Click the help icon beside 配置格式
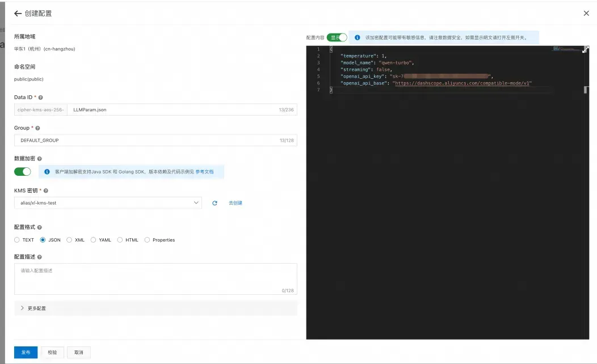The image size is (597, 364). click(x=39, y=227)
